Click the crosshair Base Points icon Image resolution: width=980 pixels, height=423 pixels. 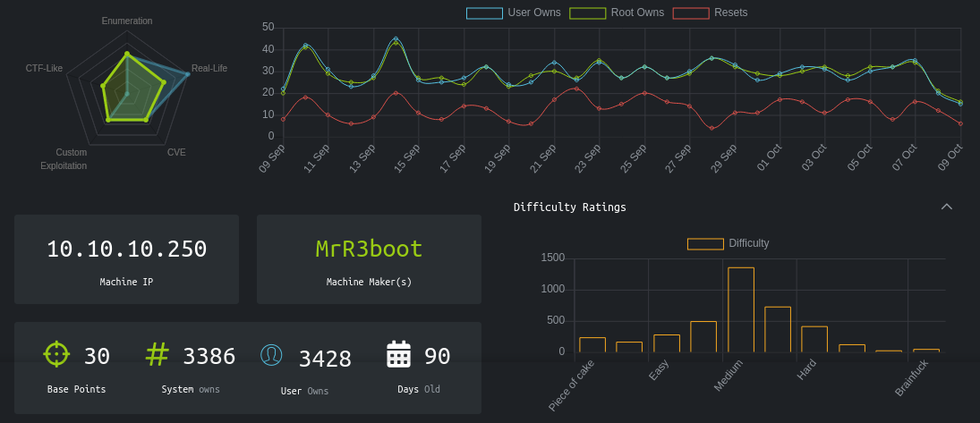(56, 354)
